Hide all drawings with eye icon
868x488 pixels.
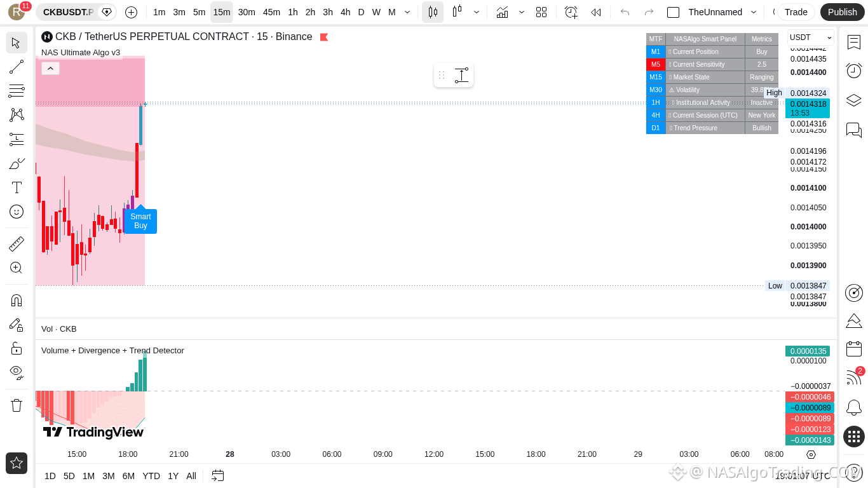click(17, 372)
